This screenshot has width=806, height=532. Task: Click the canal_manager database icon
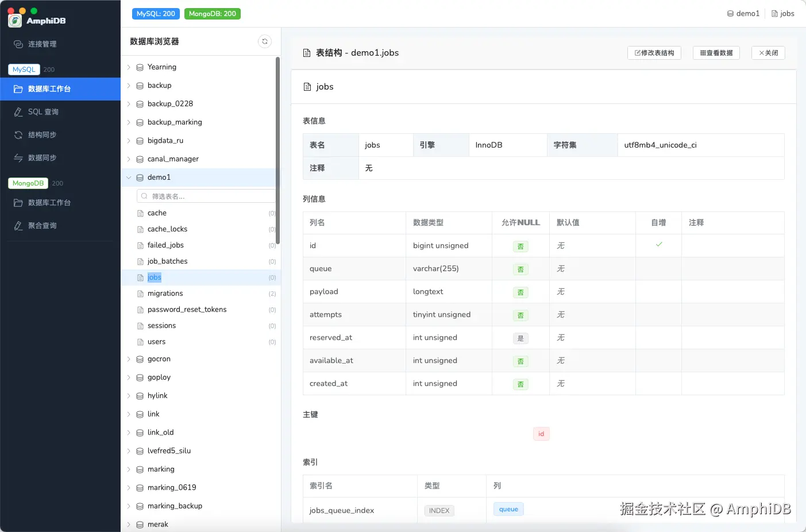140,159
